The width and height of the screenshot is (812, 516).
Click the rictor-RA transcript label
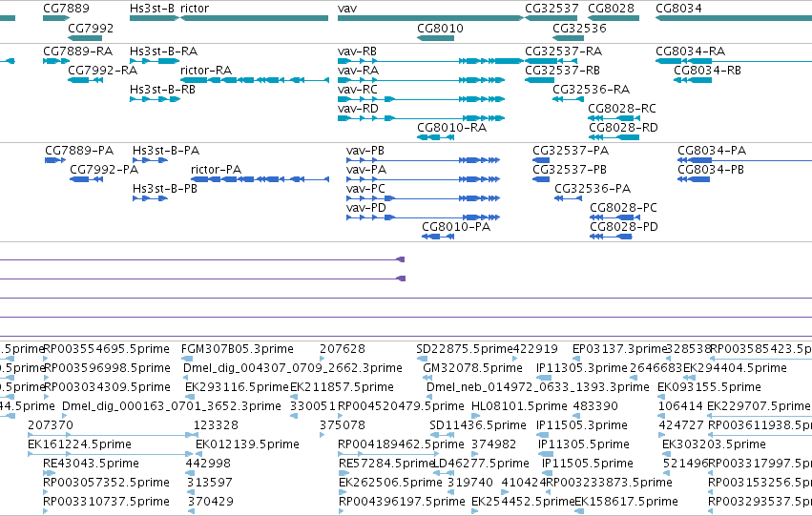coord(206,71)
